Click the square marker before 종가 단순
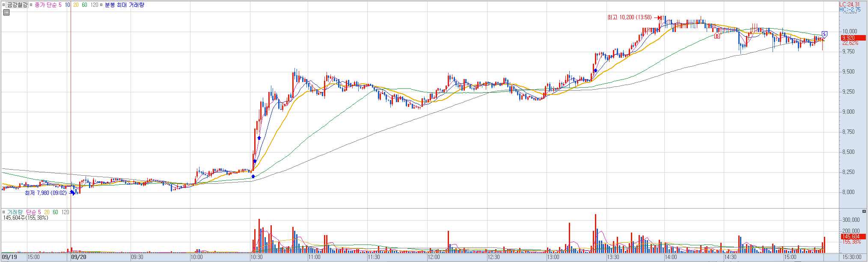The image size is (868, 262). point(31,5)
